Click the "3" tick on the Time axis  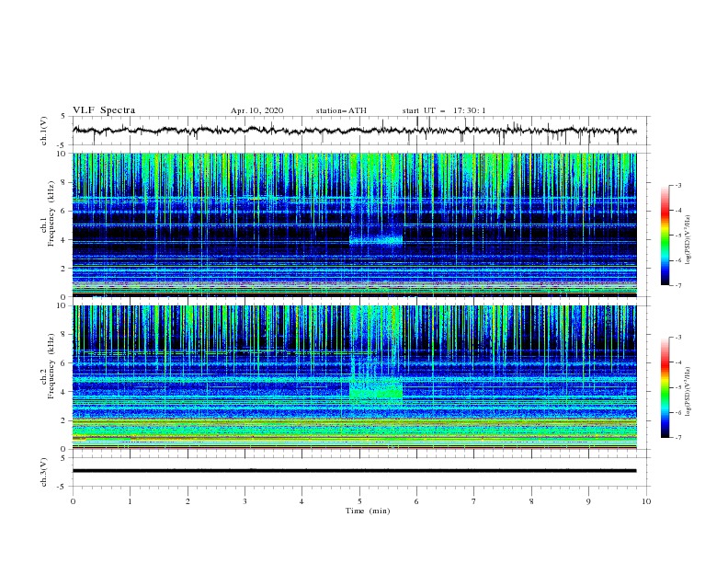point(245,501)
